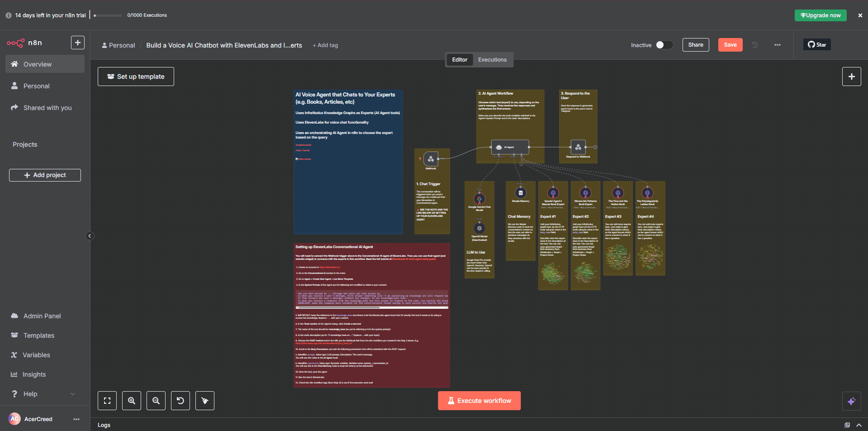Expand the Logs panel

click(x=859, y=425)
